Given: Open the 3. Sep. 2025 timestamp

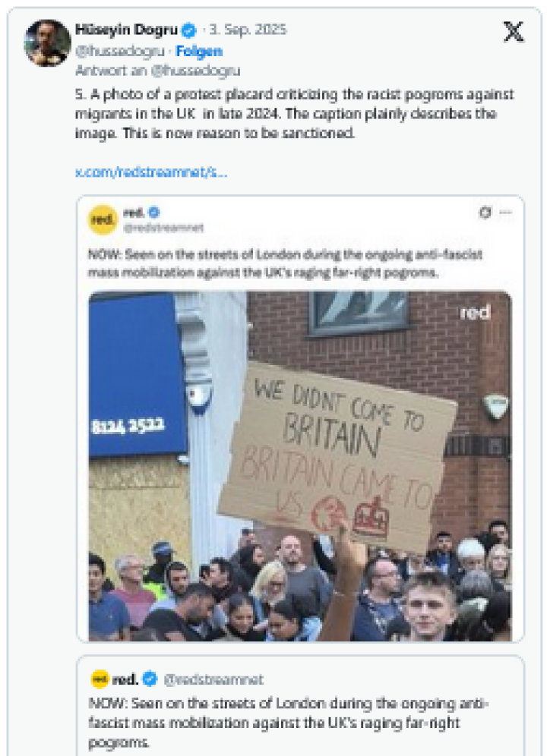Looking at the screenshot, I should coord(248,30).
